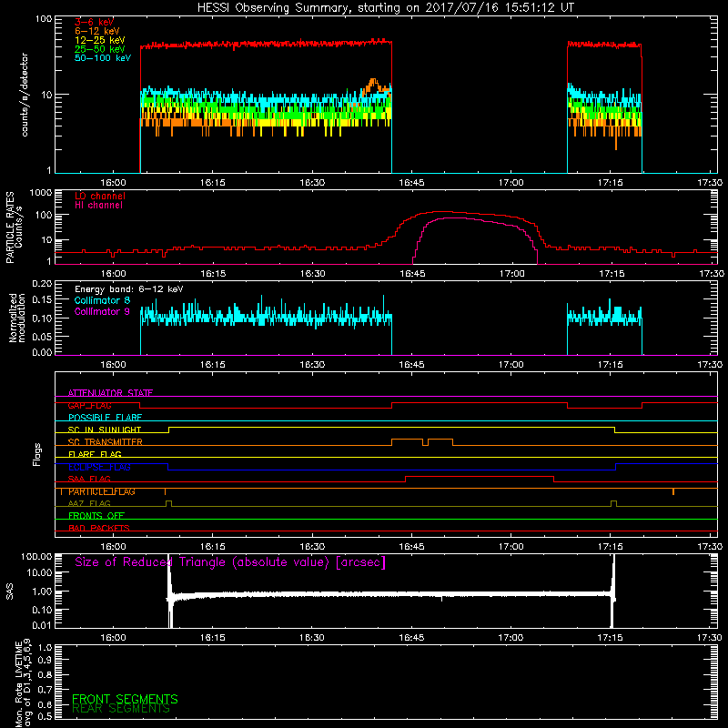Click the Collimator 8 legend label
Screen dimensions: 728x728
point(102,300)
